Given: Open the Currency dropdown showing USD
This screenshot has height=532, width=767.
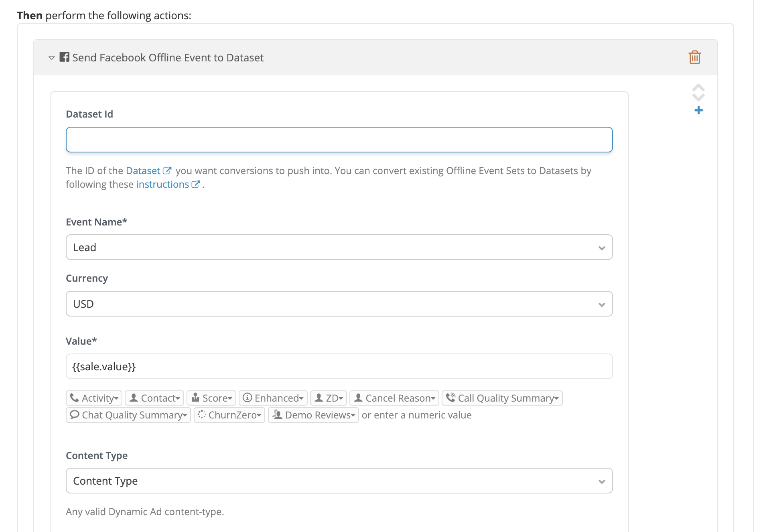Looking at the screenshot, I should click(339, 304).
